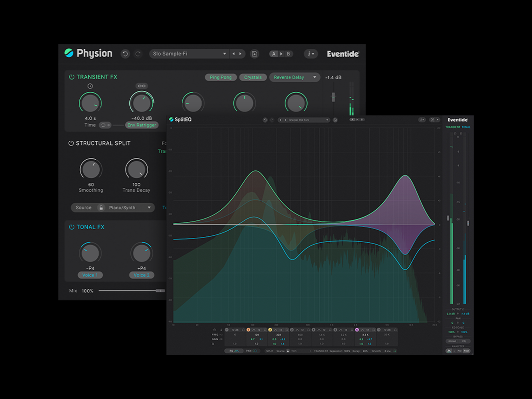Image resolution: width=532 pixels, height=399 pixels.
Task: Select SplitEQ band 6 pink marker
Action: coord(357,330)
